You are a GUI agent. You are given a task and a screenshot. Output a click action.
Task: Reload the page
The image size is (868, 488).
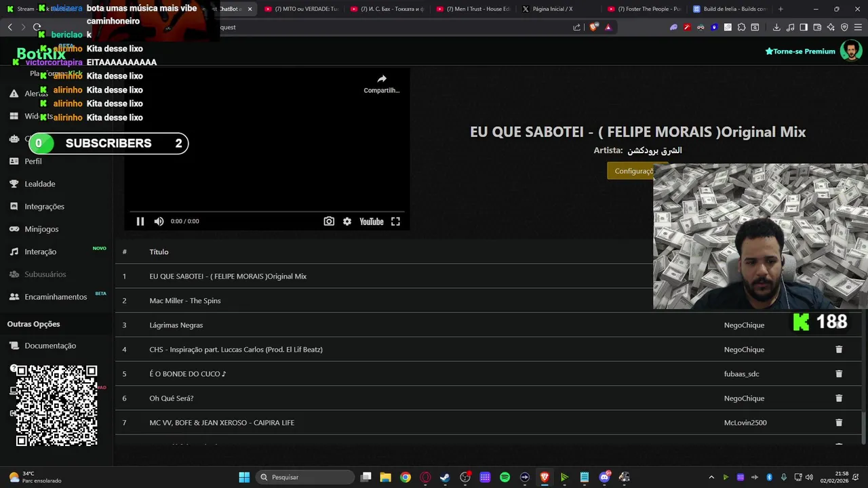tap(37, 27)
